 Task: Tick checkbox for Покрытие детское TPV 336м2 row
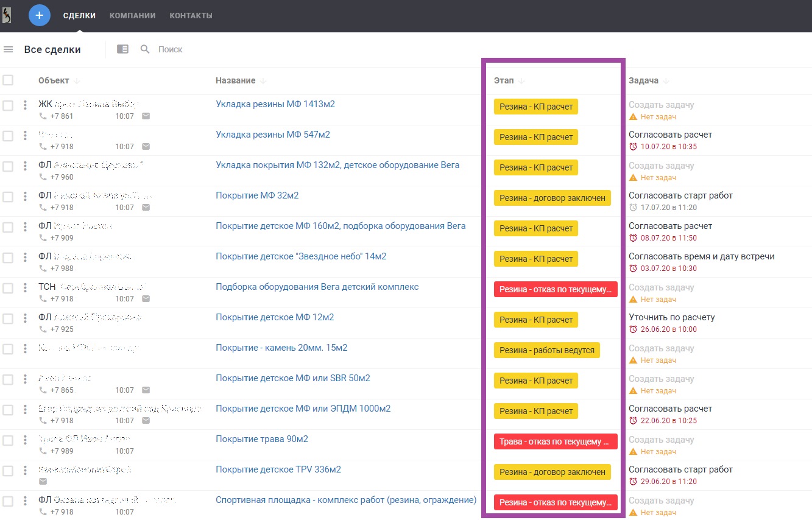click(x=8, y=471)
